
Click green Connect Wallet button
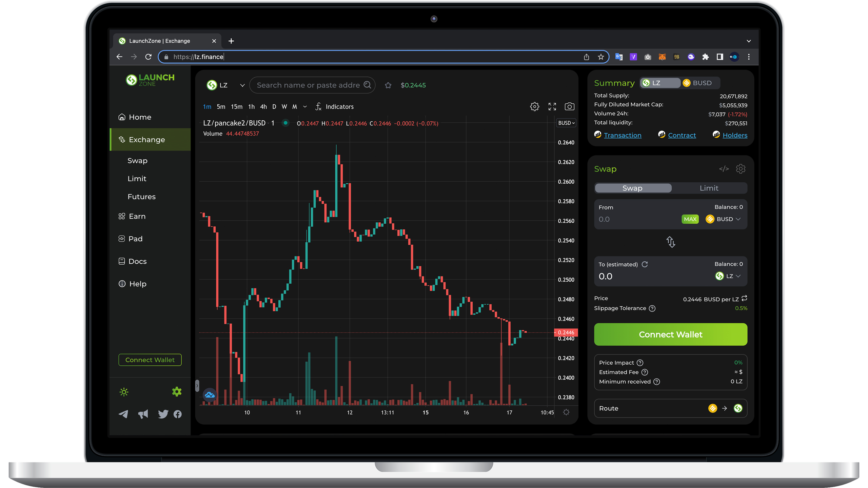tap(670, 334)
